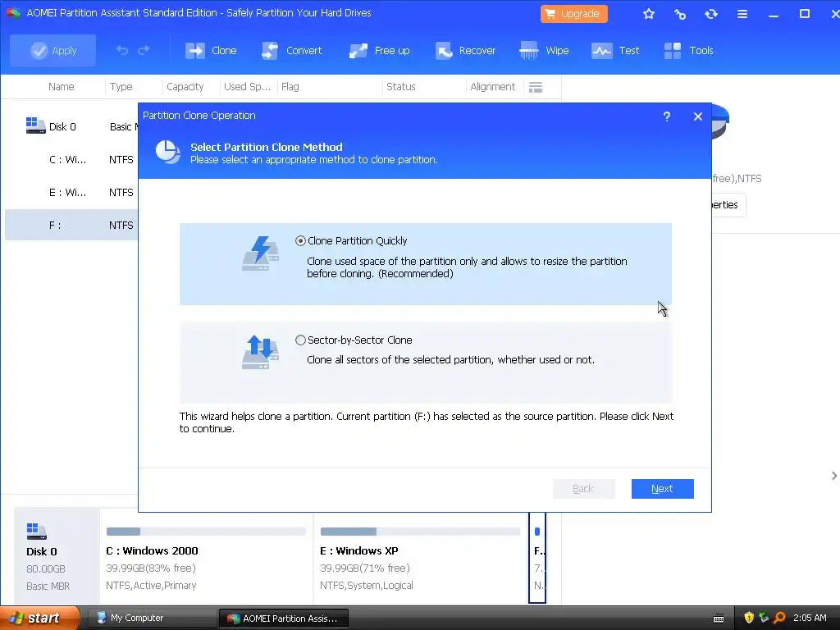The height and width of the screenshot is (630, 840).
Task: Click the security shield tray icon
Action: click(x=749, y=619)
